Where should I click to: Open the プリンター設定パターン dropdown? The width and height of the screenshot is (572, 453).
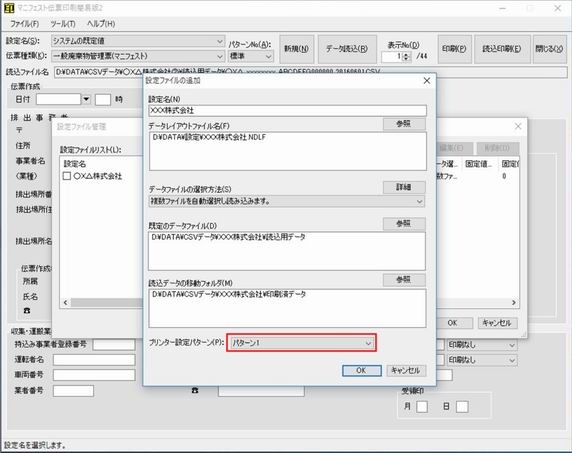[x=301, y=343]
